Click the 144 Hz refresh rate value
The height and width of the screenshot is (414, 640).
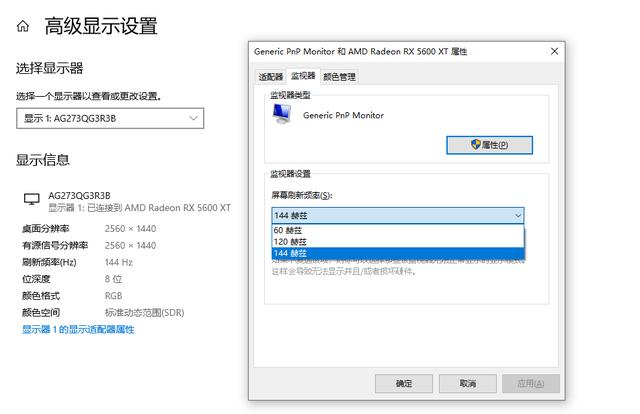119,262
